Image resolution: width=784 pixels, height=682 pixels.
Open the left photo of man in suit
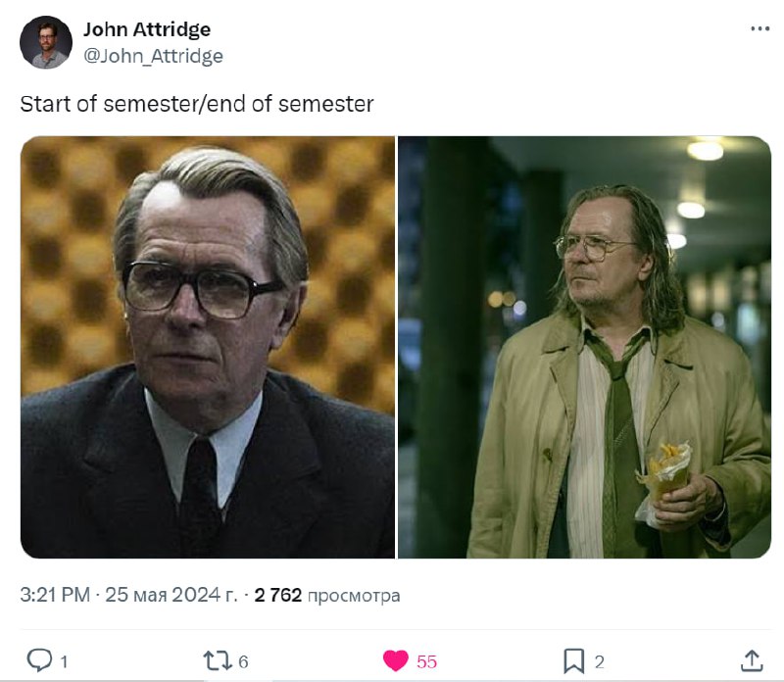coord(208,347)
